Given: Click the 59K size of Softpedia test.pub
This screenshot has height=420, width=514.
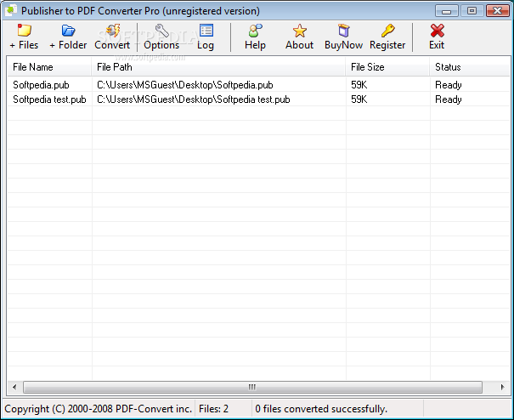Looking at the screenshot, I should point(359,99).
